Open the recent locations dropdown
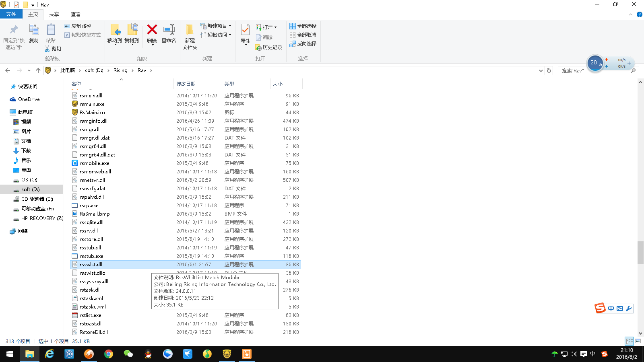 (x=29, y=71)
